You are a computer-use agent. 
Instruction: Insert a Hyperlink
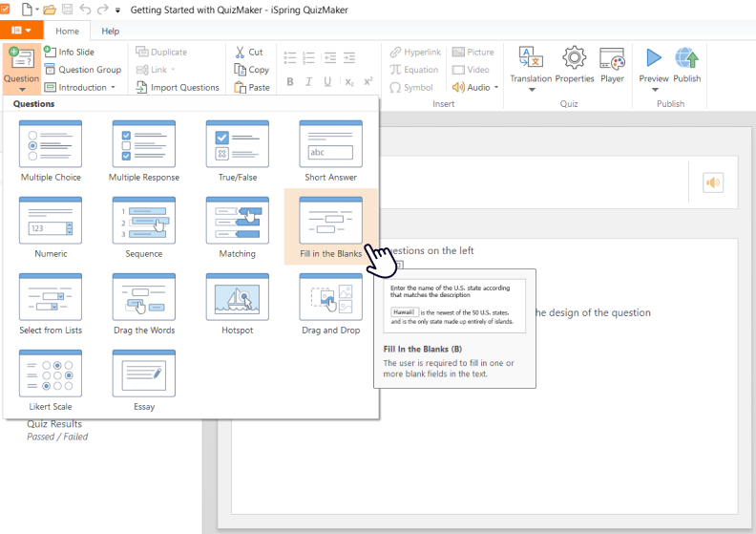[x=415, y=52]
